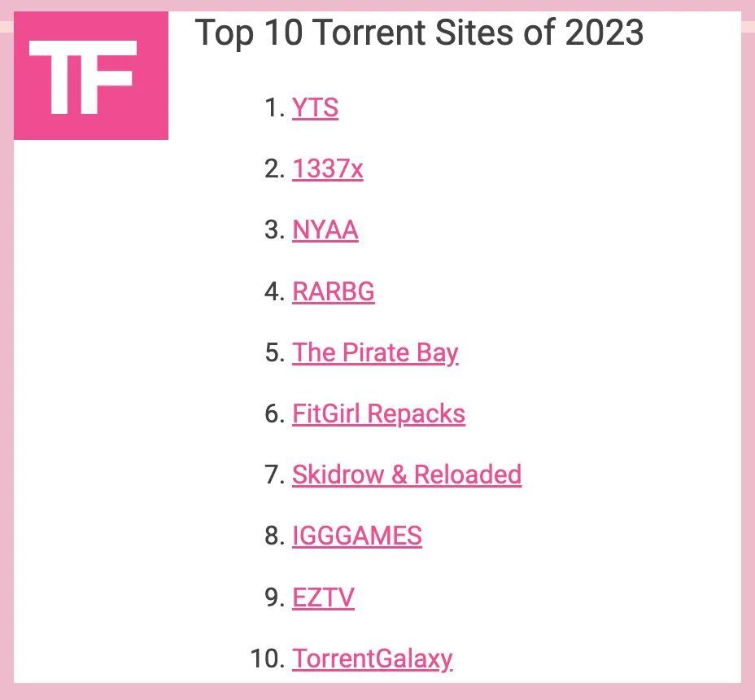755x700 pixels.
Task: Follow the 1337x link
Action: (x=327, y=169)
